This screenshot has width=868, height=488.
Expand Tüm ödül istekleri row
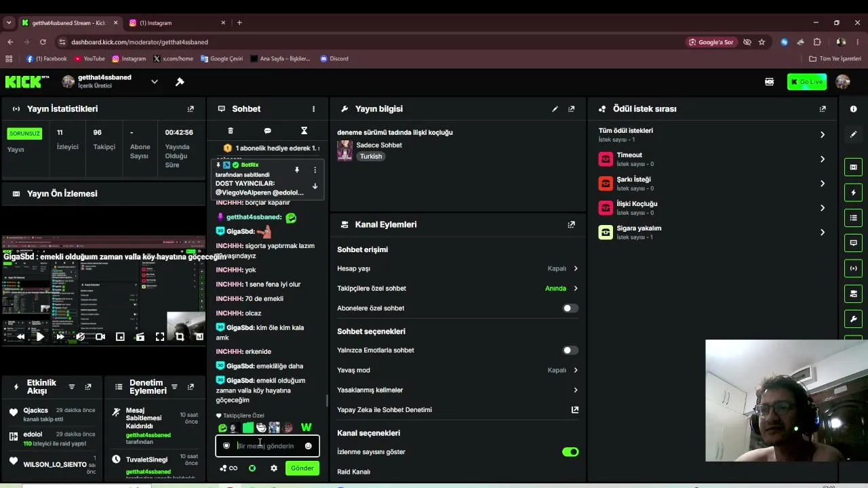point(823,135)
